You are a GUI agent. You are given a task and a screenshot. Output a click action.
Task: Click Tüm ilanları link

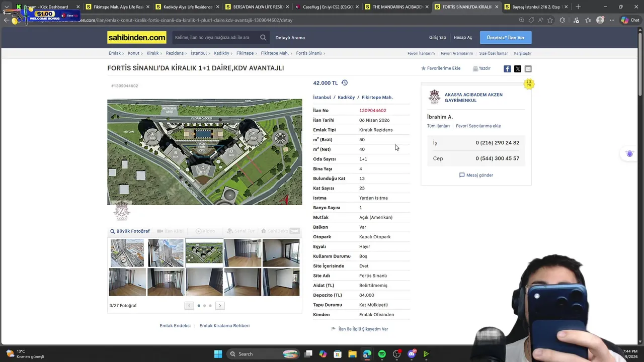[438, 126]
